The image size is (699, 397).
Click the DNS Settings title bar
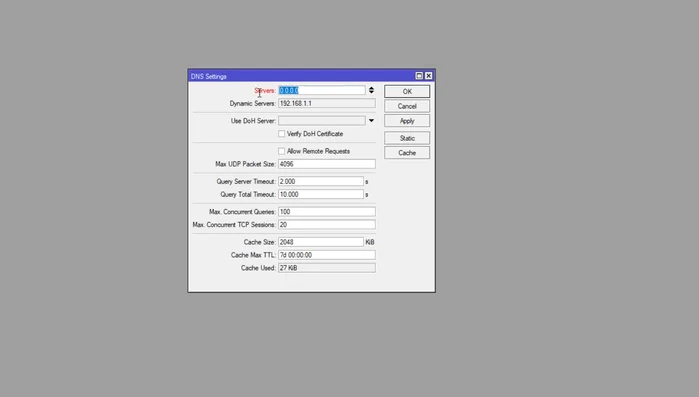tap(312, 76)
